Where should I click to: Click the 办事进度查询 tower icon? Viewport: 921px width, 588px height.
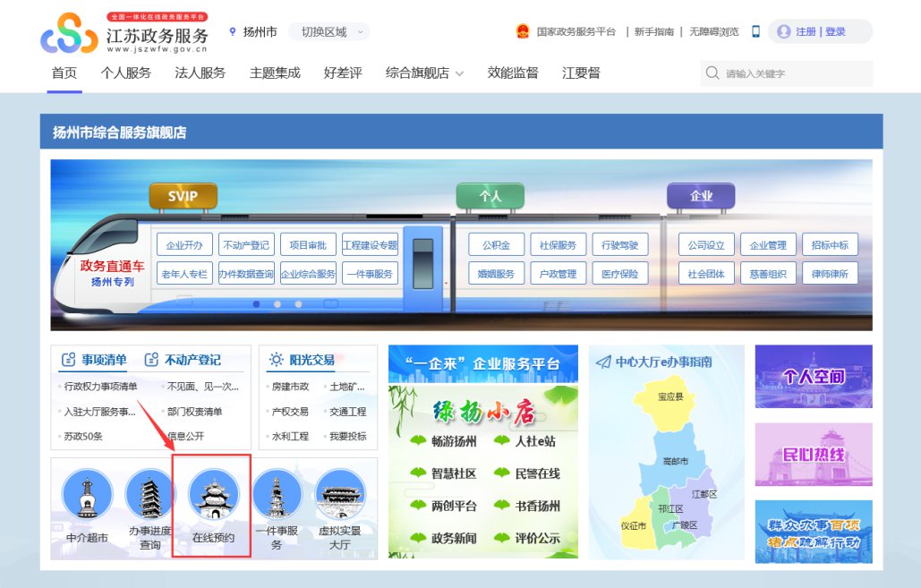click(x=150, y=495)
